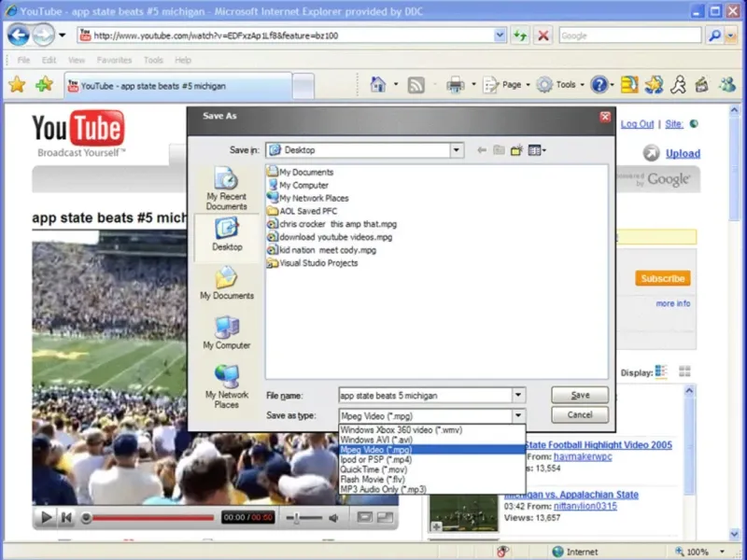Click the orange Subscribe button
747x560 pixels.
coord(663,278)
